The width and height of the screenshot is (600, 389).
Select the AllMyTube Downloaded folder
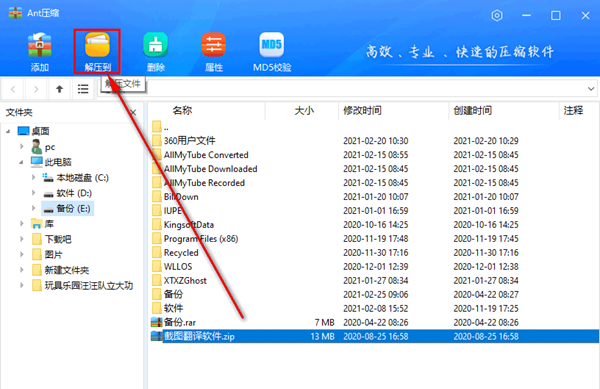(373, 169)
